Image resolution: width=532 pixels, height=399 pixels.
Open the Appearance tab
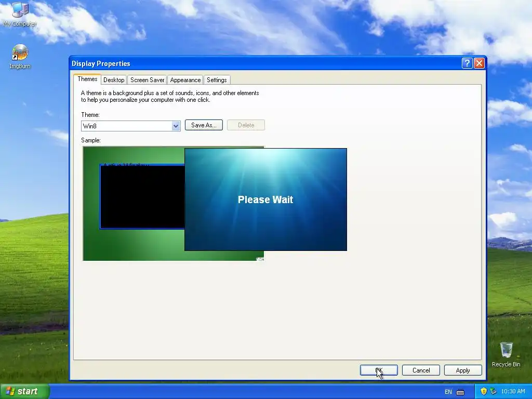[185, 79]
